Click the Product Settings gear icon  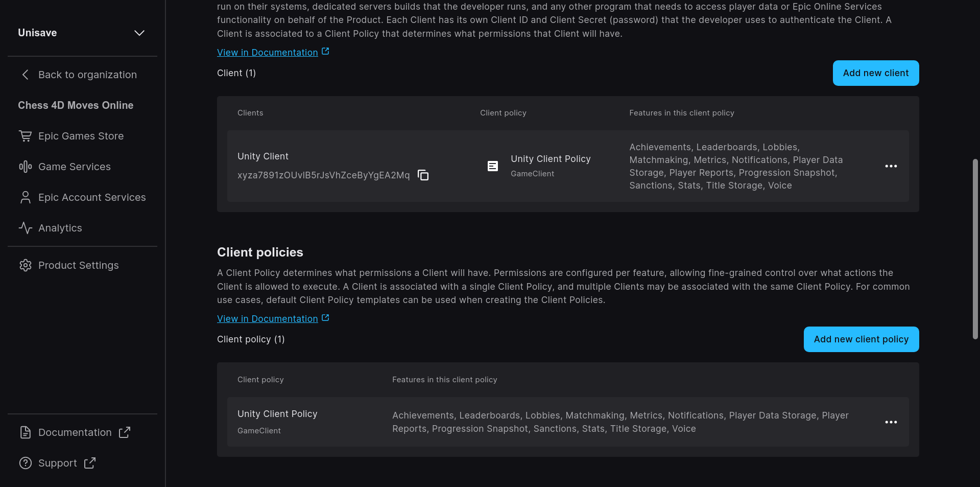(25, 265)
